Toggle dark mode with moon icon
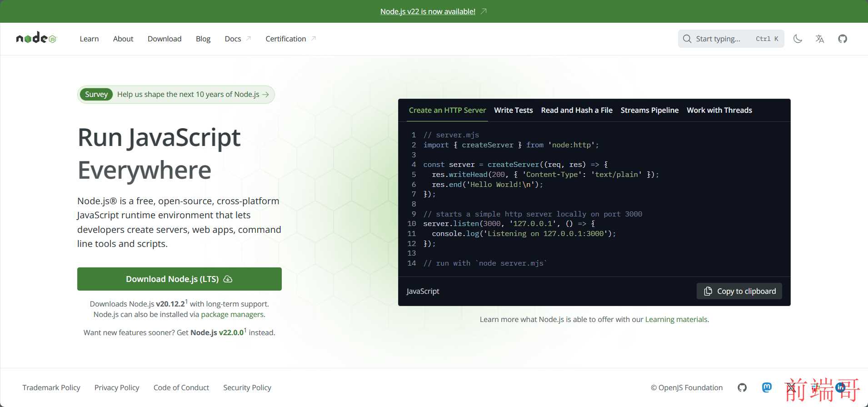This screenshot has width=868, height=407. coord(798,39)
